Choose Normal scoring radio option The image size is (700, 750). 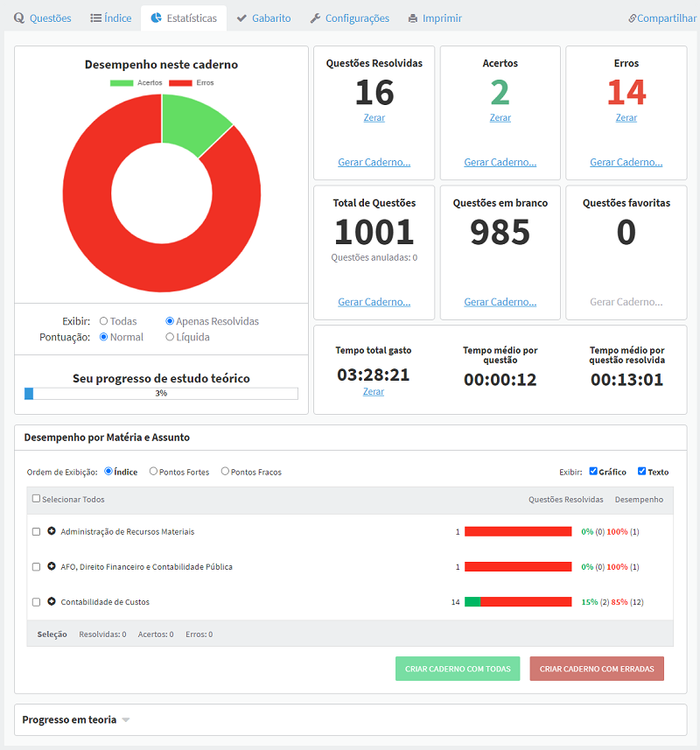(103, 337)
